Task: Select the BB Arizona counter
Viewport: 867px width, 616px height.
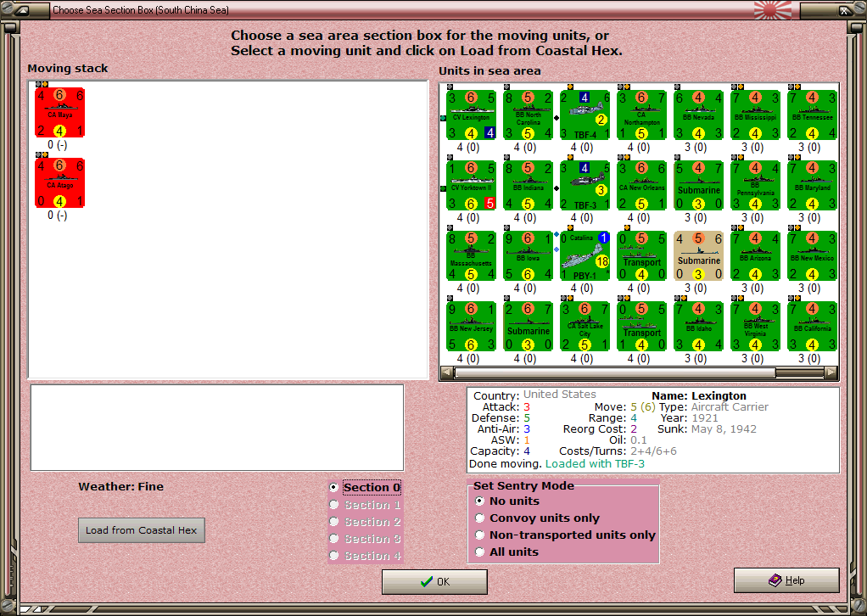Action: point(755,256)
